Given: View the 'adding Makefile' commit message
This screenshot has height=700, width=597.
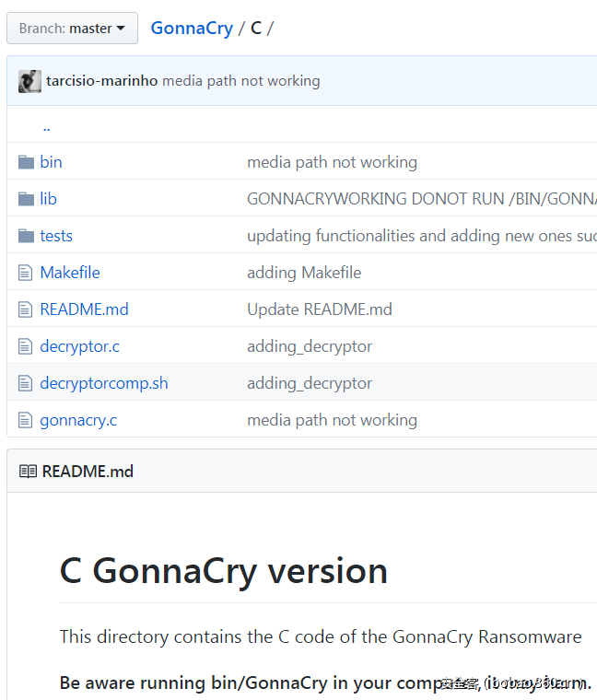Looking at the screenshot, I should (x=304, y=273).
